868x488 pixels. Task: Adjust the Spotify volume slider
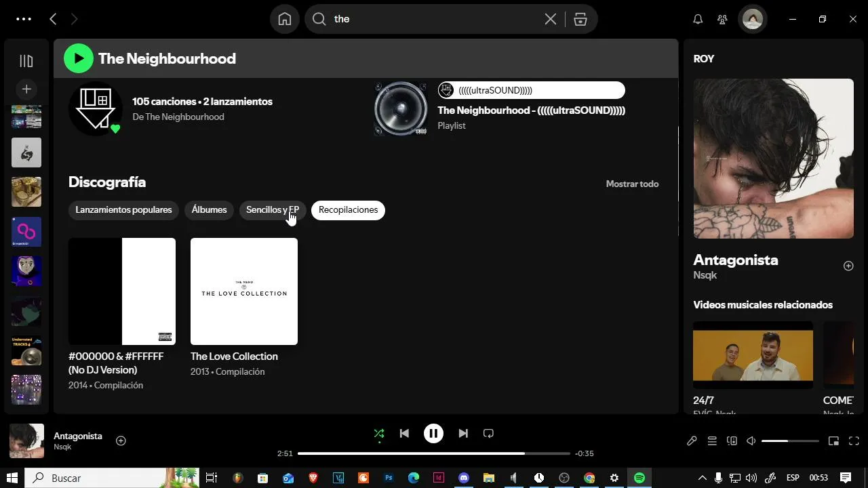(x=790, y=441)
